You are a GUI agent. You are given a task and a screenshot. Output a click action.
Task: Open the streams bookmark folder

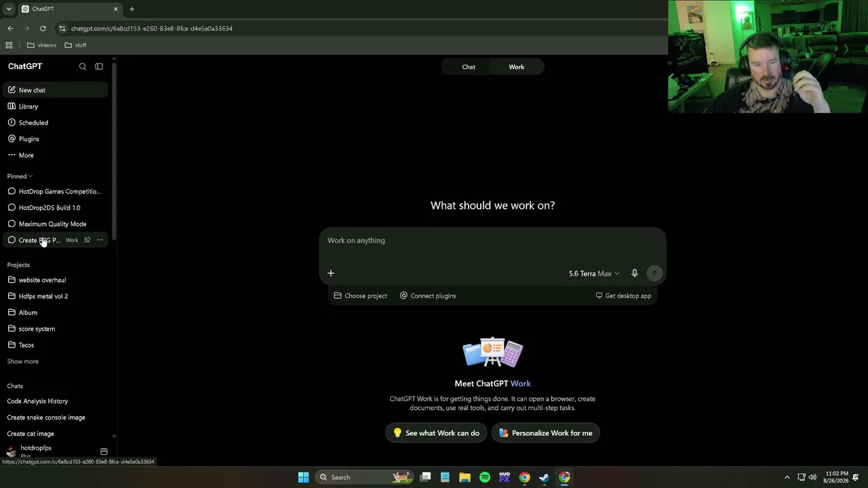tap(41, 45)
